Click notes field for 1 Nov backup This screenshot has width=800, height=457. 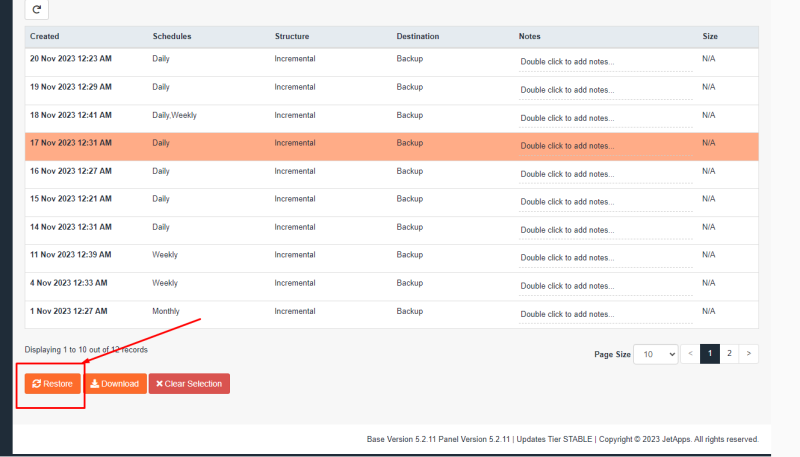(605, 314)
